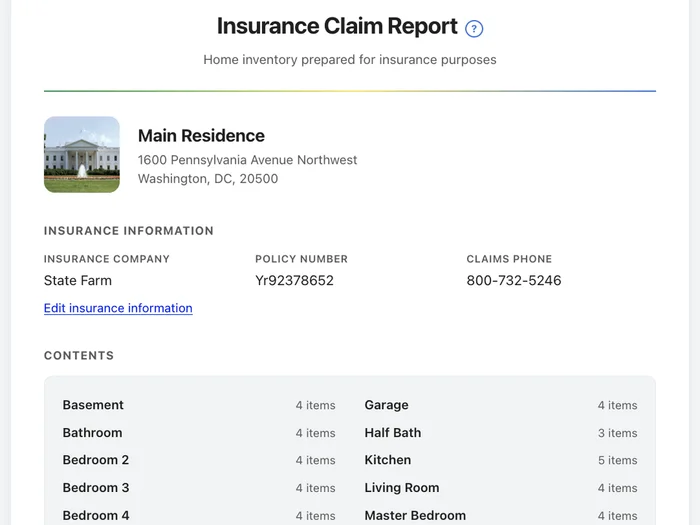Click claims phone 800-732-5246
Image resolution: width=700 pixels, height=525 pixels.
(514, 280)
